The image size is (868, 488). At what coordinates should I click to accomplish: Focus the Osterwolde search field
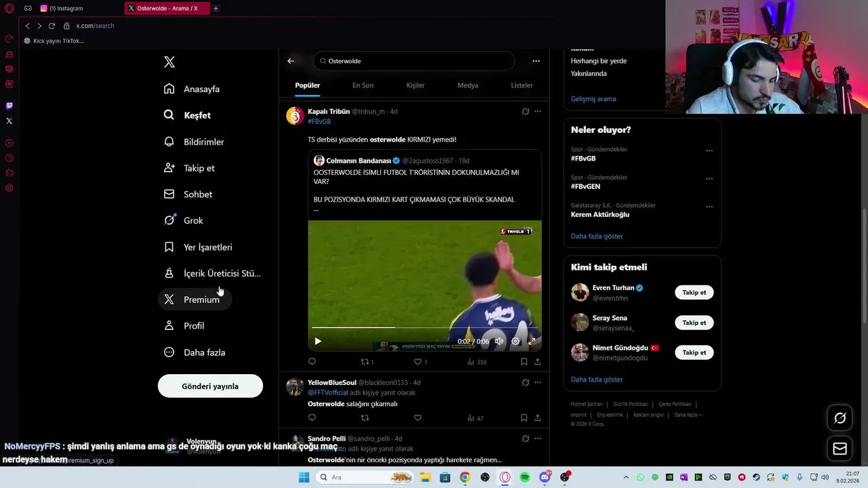tap(414, 61)
